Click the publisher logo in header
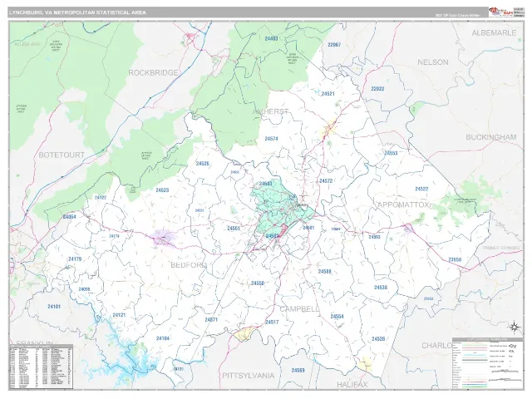The image size is (532, 399). (500, 12)
